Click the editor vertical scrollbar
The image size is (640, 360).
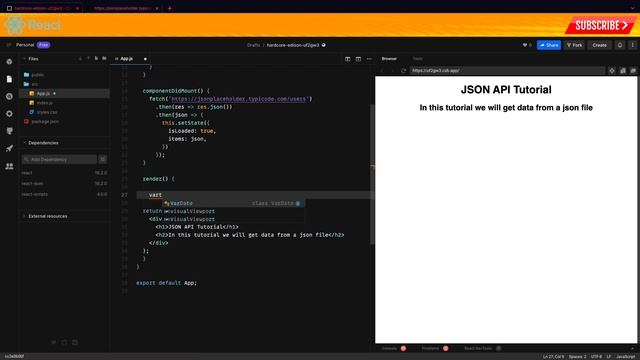pyautogui.click(x=372, y=174)
